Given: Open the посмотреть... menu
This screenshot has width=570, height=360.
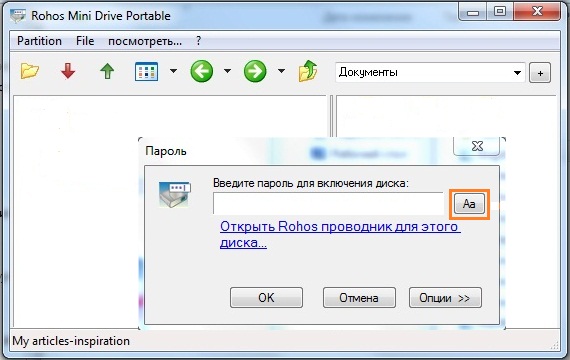Looking at the screenshot, I should tap(145, 41).
